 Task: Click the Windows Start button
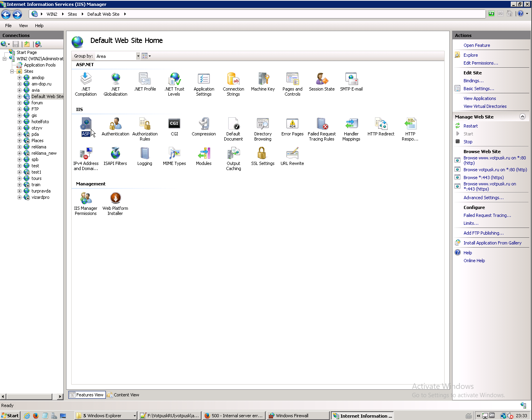click(x=10, y=416)
